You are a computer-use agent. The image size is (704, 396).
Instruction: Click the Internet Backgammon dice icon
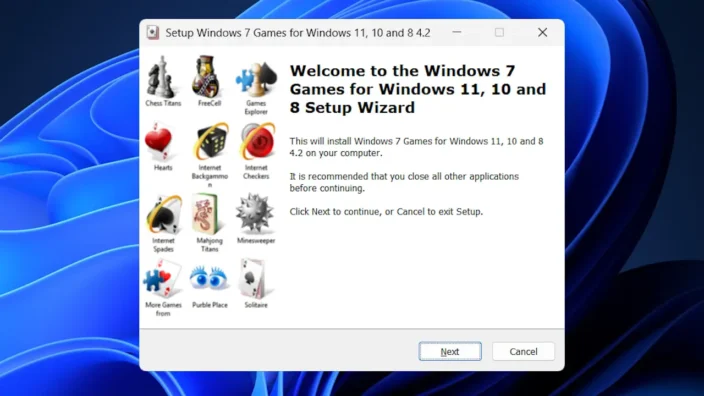click(210, 141)
